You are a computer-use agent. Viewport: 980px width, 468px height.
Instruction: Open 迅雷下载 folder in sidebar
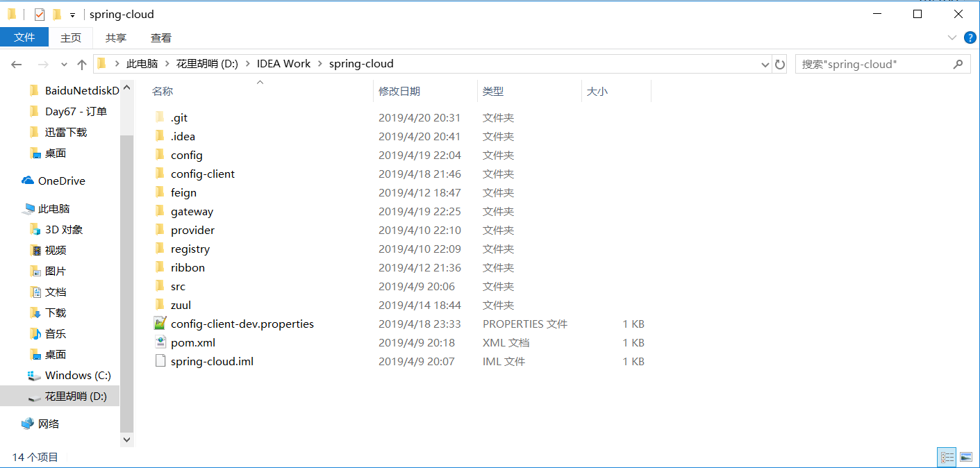coord(58,133)
